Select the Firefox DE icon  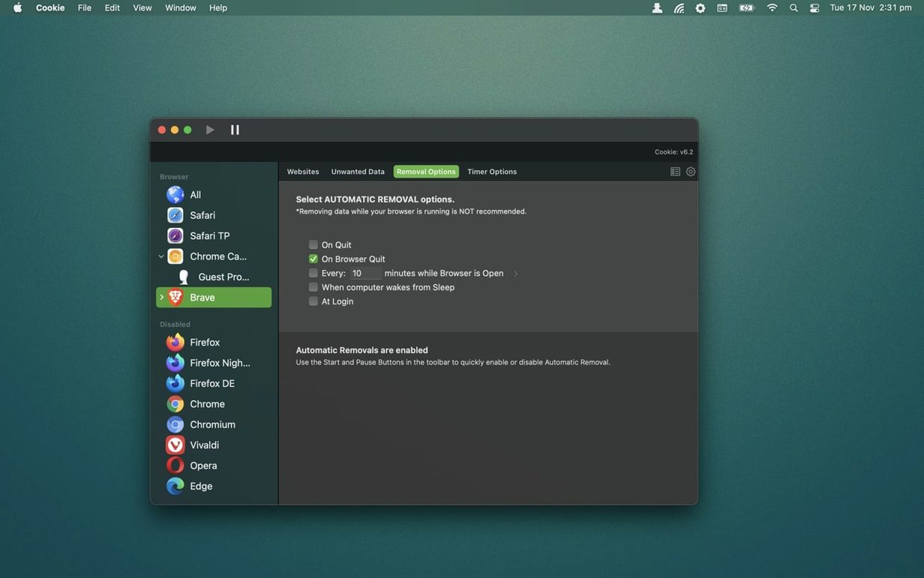(x=175, y=383)
